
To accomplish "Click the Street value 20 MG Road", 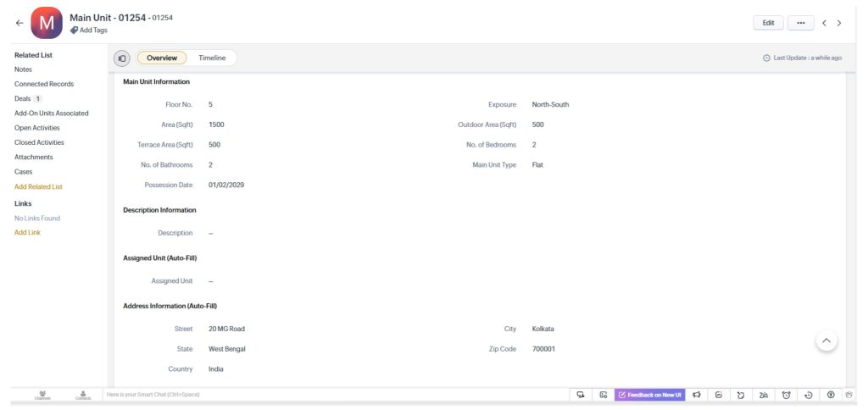I will coord(226,329).
